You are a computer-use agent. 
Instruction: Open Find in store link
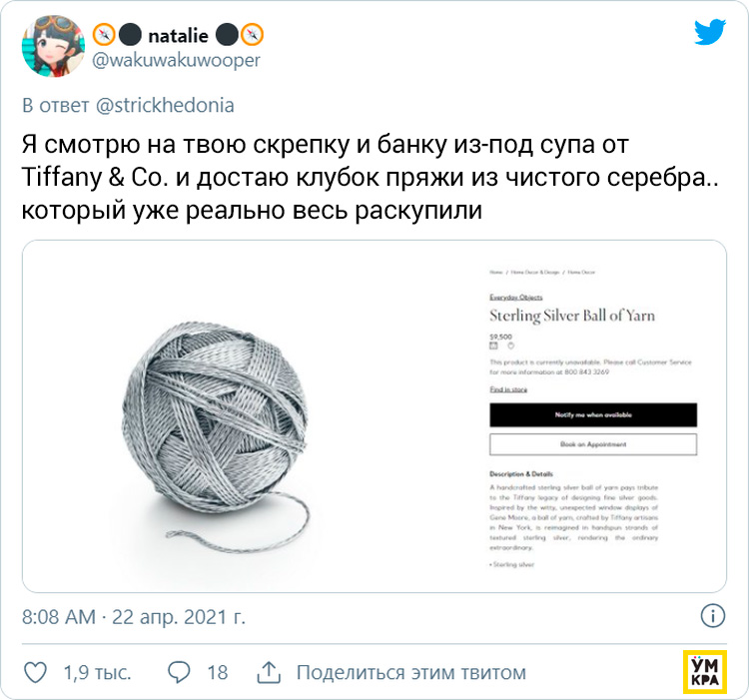(x=508, y=389)
